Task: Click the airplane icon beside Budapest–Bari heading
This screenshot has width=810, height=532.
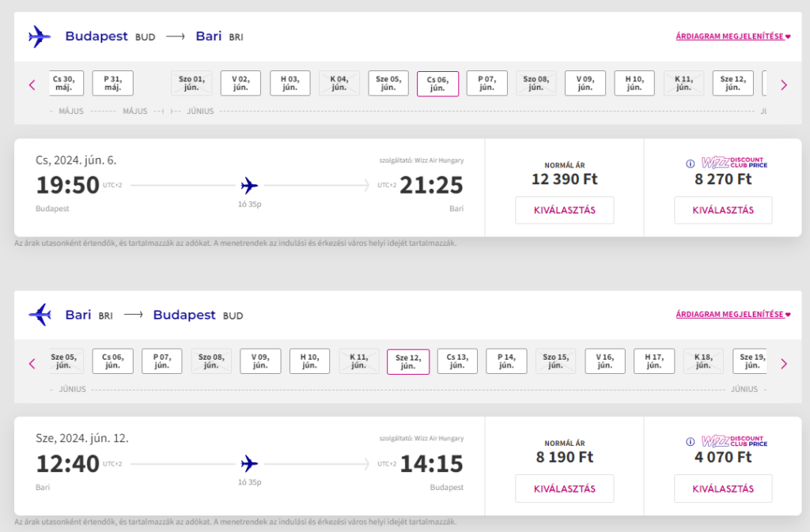Action: click(40, 36)
